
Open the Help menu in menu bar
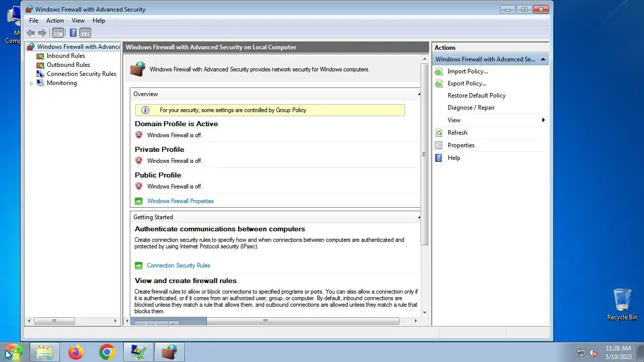click(99, 21)
